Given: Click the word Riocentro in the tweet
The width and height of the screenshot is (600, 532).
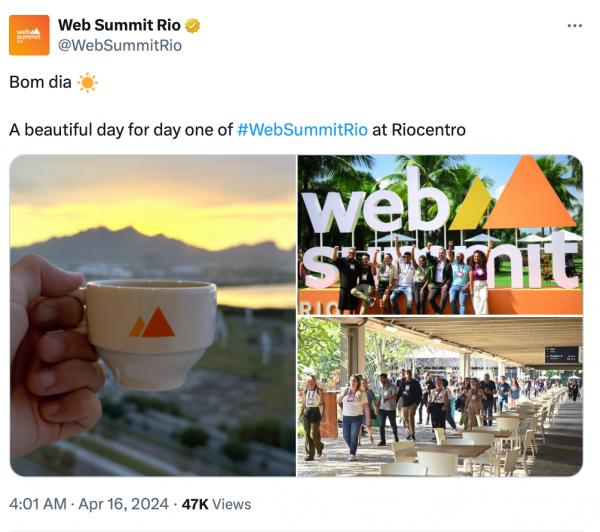Looking at the screenshot, I should click(429, 130).
